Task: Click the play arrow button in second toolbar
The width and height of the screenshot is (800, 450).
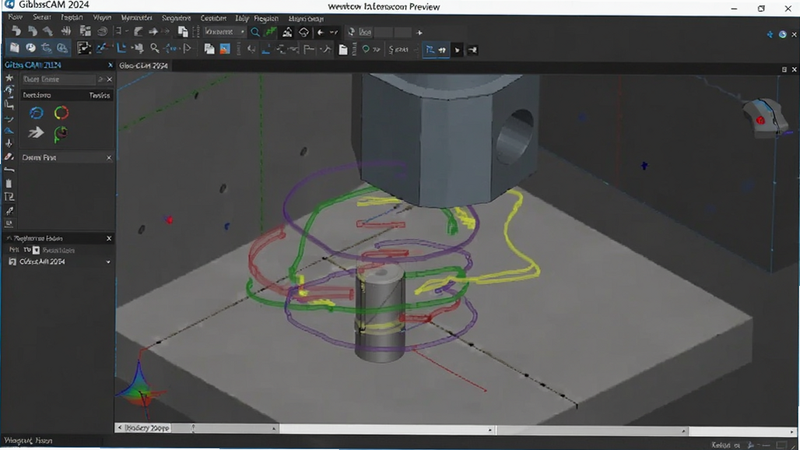Action: 457,50
